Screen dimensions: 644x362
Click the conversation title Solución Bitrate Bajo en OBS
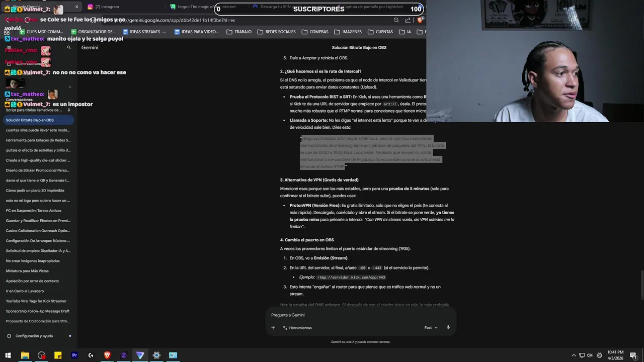[359, 47]
